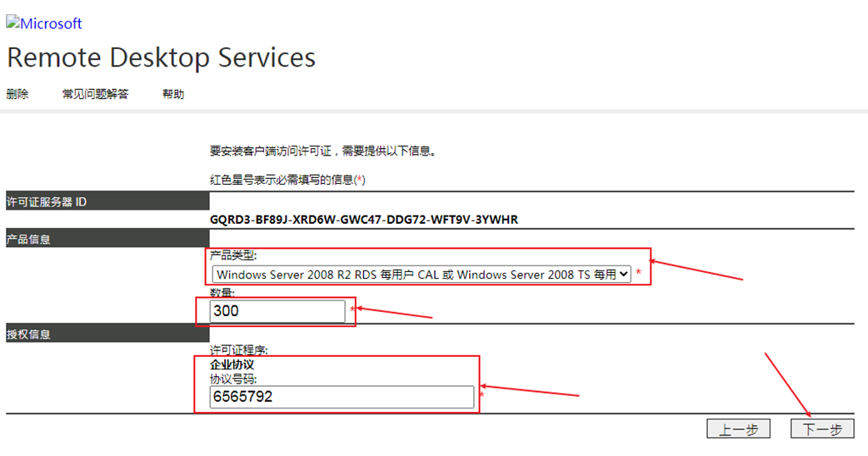Click the 红色星号表示必需填写的信息 note
Screen dimensions: 868x456
tap(287, 180)
